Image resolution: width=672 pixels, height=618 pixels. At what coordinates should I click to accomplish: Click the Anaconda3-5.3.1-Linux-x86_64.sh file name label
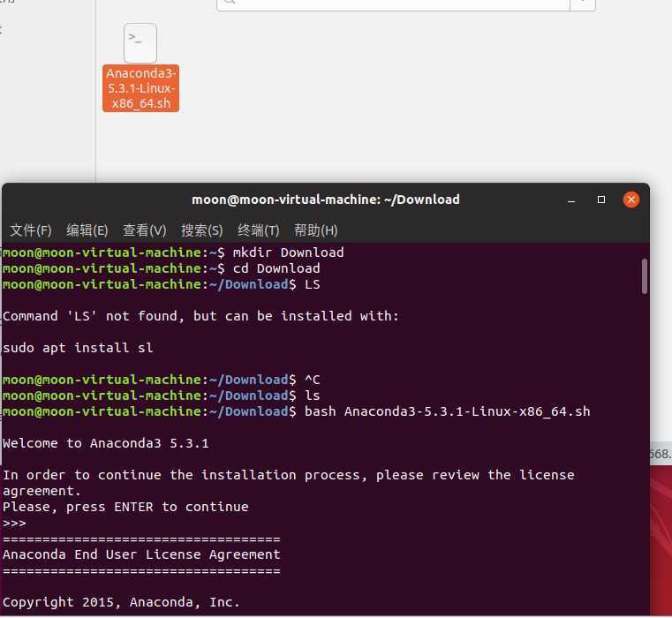(140, 88)
